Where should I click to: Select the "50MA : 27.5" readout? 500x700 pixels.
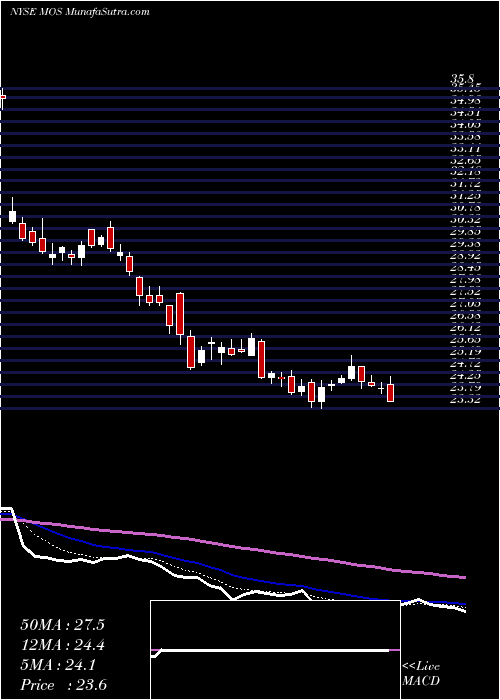pyautogui.click(x=62, y=625)
